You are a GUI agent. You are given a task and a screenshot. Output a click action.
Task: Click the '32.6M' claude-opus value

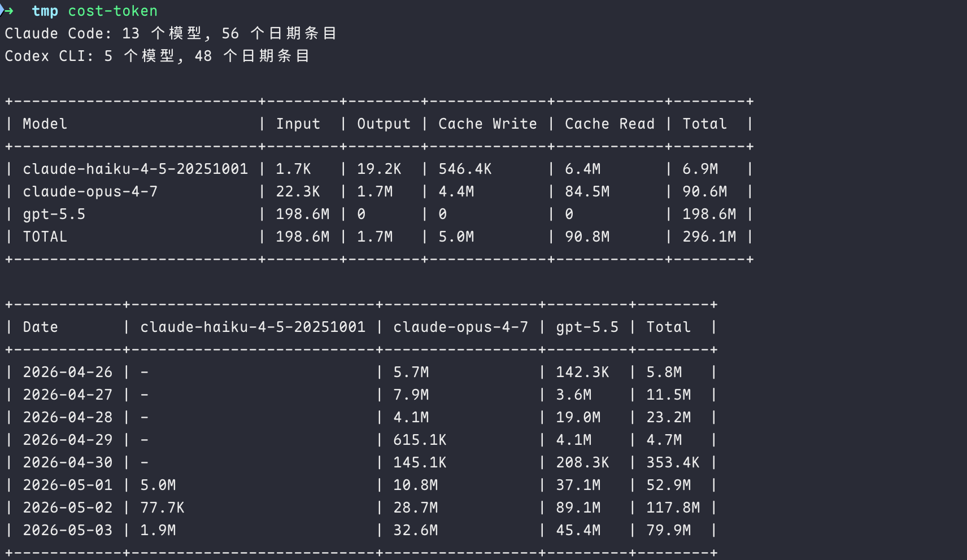coord(416,530)
